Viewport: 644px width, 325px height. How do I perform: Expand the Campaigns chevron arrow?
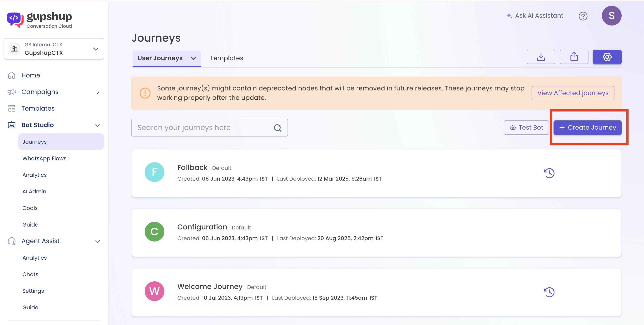98,92
